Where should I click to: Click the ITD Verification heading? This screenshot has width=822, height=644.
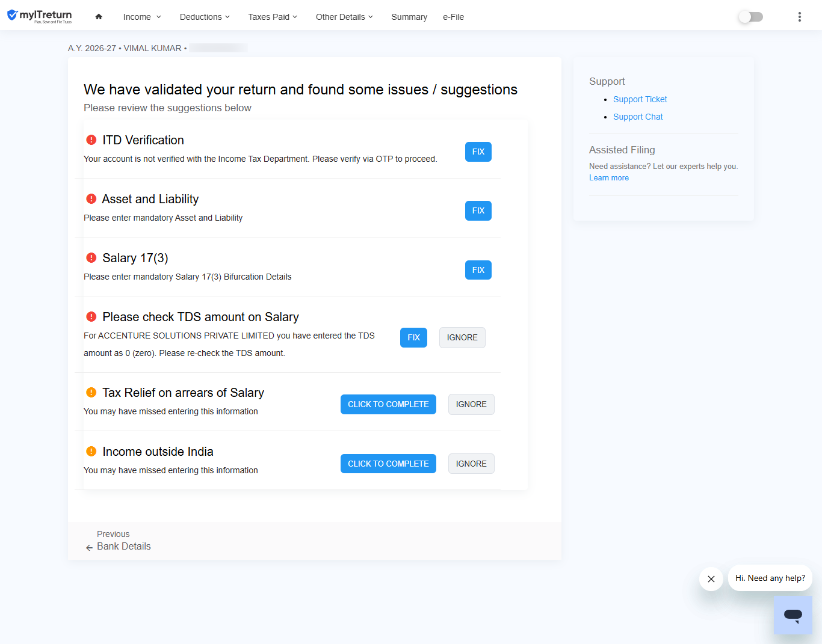tap(143, 140)
